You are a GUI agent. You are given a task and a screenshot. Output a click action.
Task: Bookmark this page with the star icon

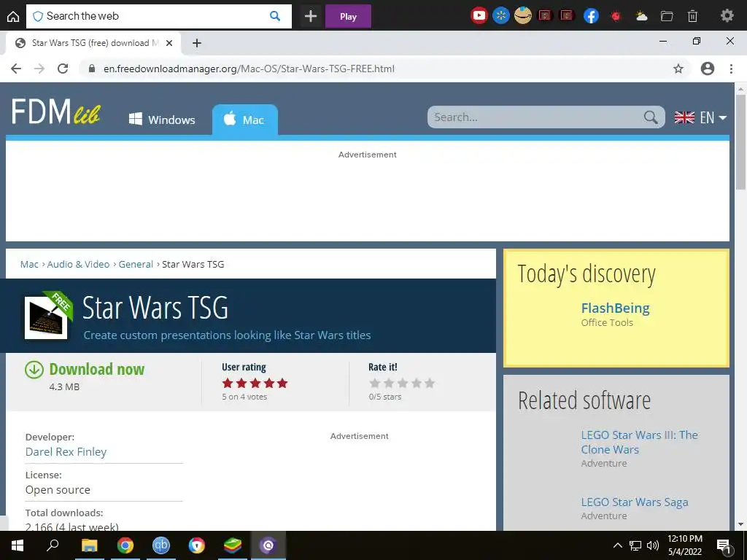678,69
